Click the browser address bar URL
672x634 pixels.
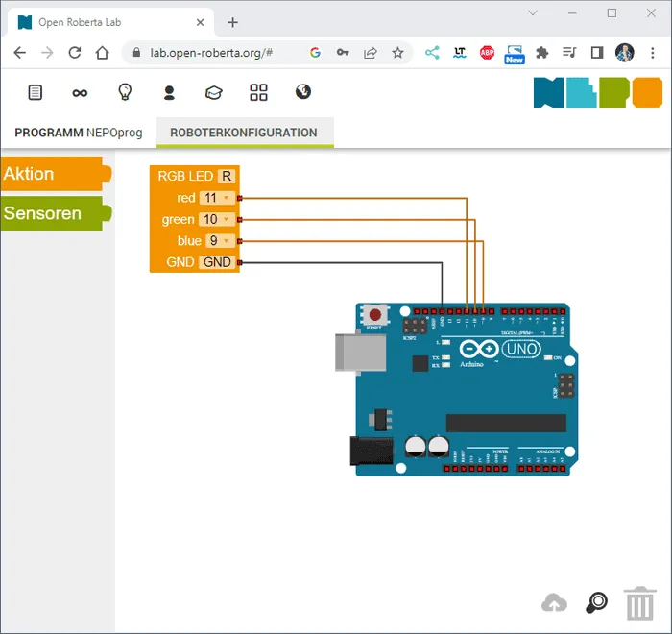(211, 53)
